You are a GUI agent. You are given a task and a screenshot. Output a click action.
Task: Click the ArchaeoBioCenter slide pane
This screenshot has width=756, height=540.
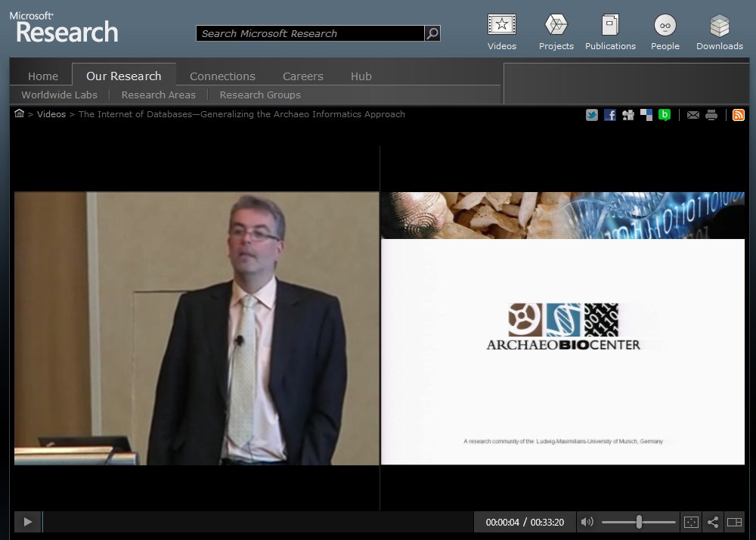pos(562,328)
